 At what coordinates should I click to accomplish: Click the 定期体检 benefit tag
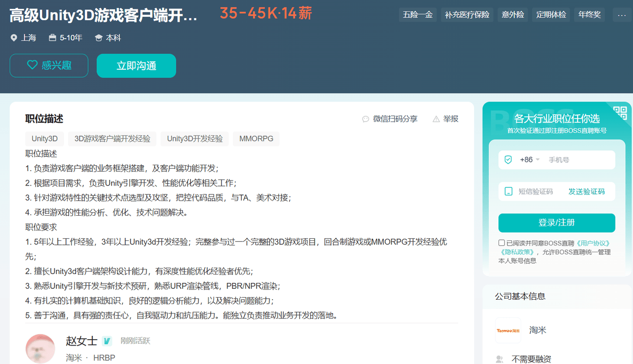coord(551,15)
